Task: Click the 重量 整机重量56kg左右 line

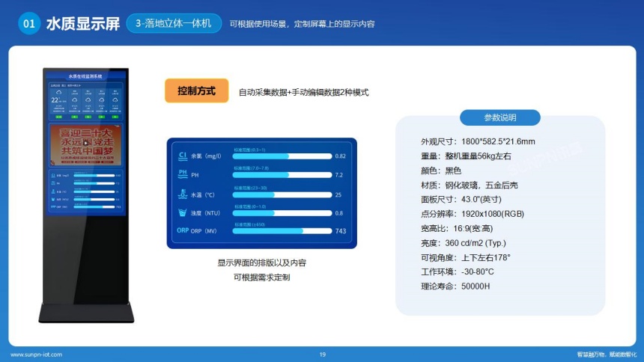Action: click(466, 156)
